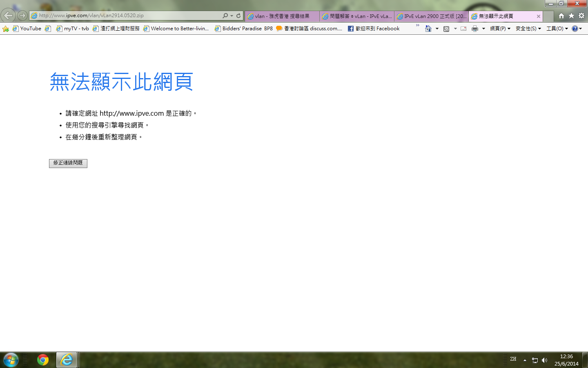Switch to the '問題解答 vLan - IPvE vLa...' tab
The width and height of the screenshot is (588, 368).
coord(357,16)
